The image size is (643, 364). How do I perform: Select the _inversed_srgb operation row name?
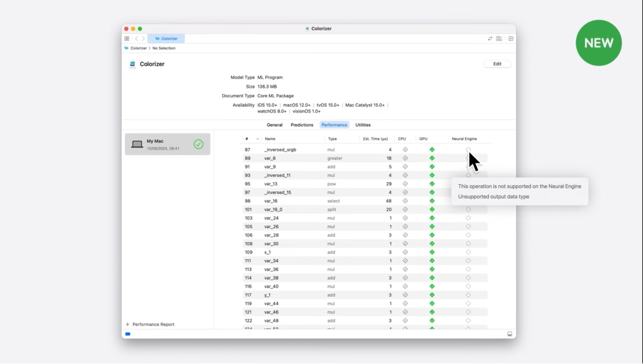click(x=280, y=150)
